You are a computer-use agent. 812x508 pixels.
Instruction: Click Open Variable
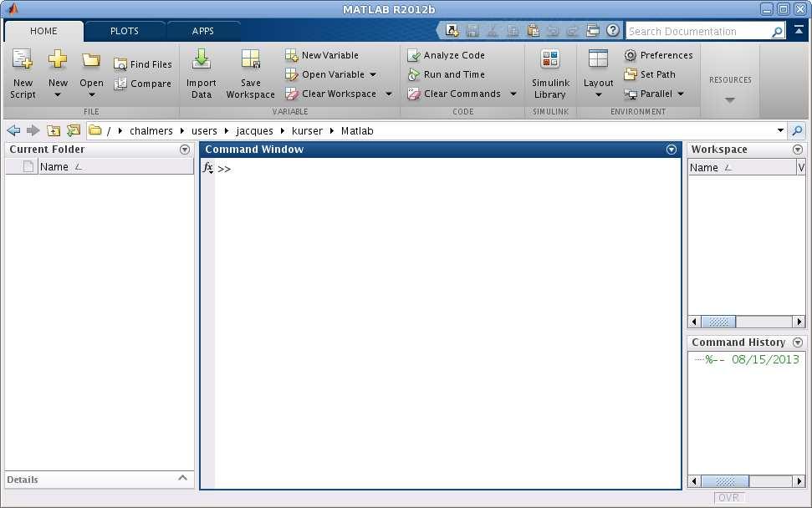coord(325,74)
